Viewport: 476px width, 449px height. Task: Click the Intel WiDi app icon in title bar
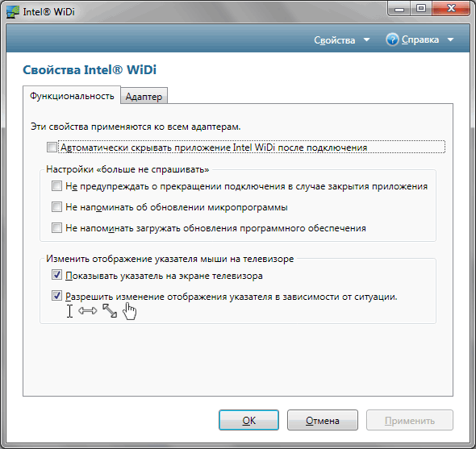[13, 12]
